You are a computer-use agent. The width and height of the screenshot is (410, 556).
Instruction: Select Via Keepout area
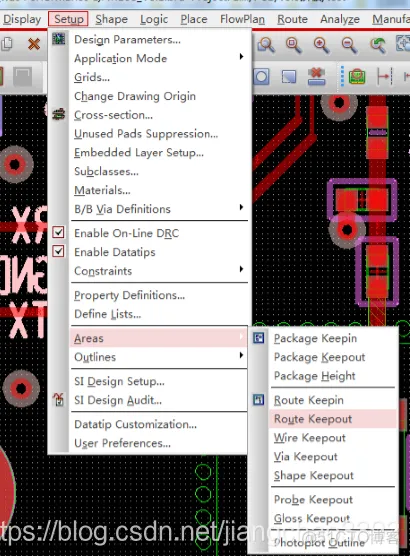tap(305, 456)
